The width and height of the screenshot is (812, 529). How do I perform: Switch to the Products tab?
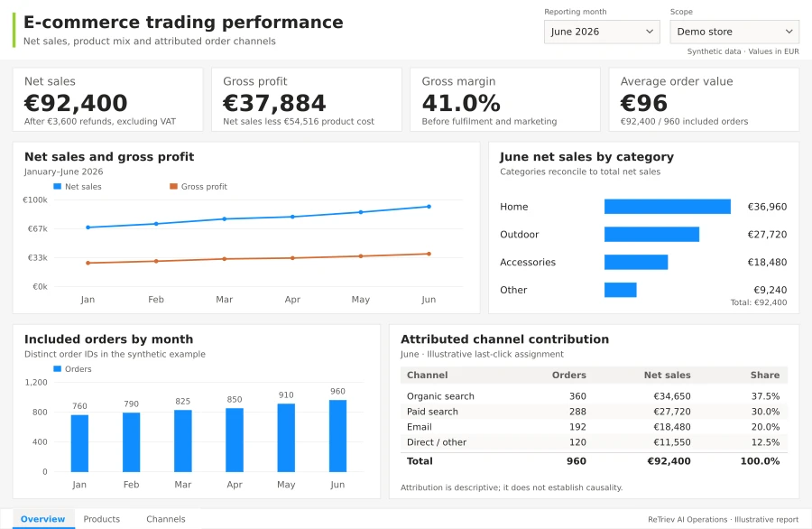pyautogui.click(x=101, y=519)
